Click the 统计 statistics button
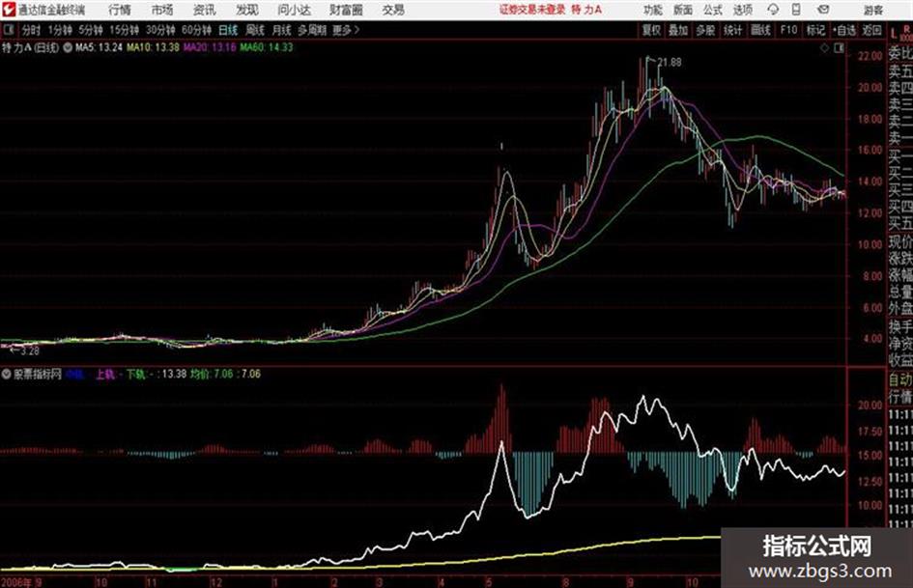The image size is (913, 588). point(732,30)
